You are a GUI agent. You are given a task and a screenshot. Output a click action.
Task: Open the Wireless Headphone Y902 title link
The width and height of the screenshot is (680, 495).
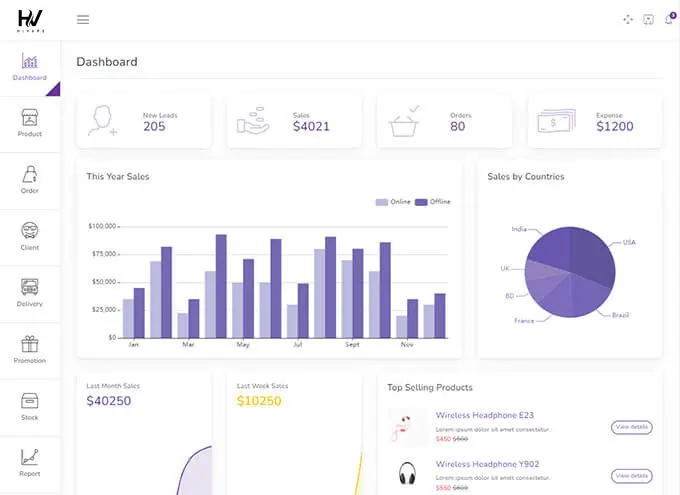[487, 464]
